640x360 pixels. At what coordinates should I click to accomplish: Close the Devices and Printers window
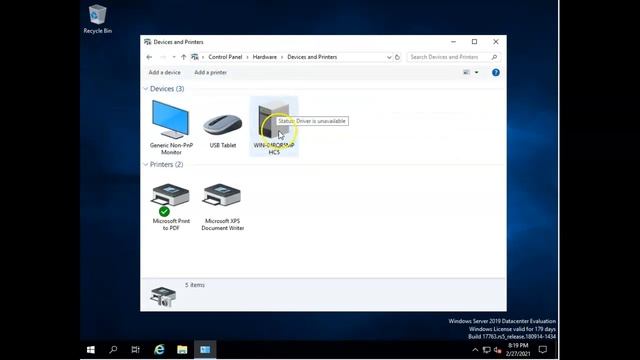pos(496,42)
